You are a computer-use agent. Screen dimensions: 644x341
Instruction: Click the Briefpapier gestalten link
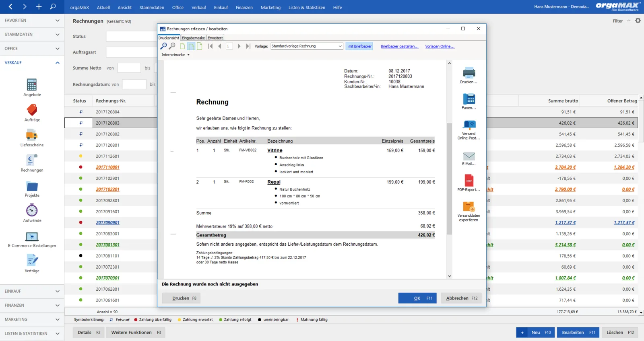pyautogui.click(x=400, y=46)
